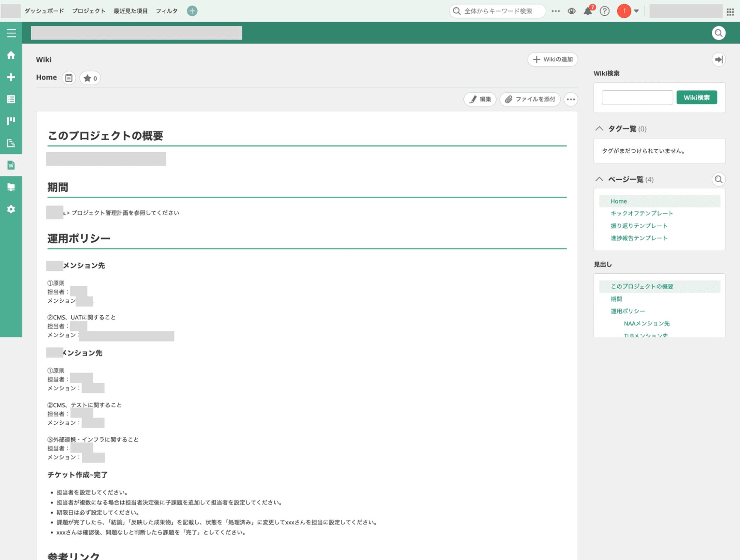Open the Wiki icon in sidebar
This screenshot has height=560, width=740.
pyautogui.click(x=11, y=165)
